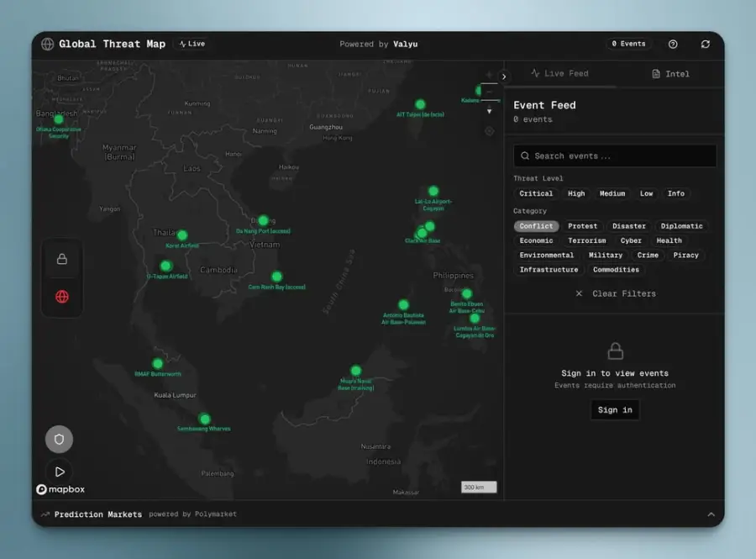Viewport: 756px width, 559px height.
Task: Select the Sembawang Wharves marker
Action: point(205,419)
